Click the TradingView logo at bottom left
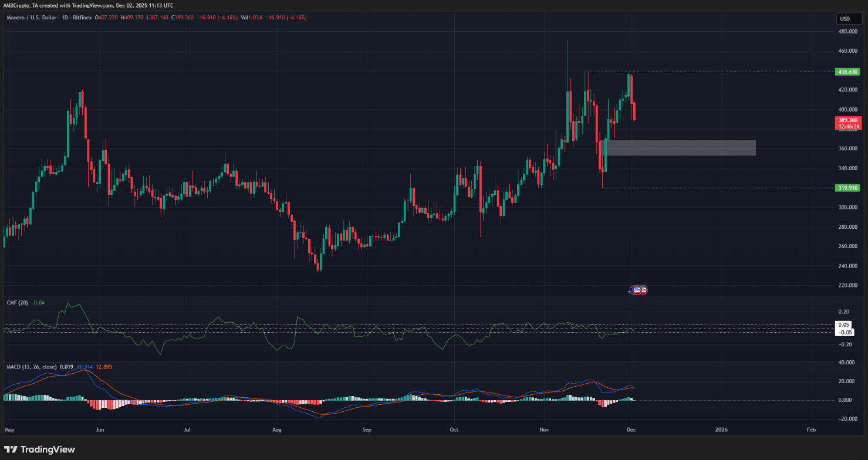868x460 pixels. (39, 449)
